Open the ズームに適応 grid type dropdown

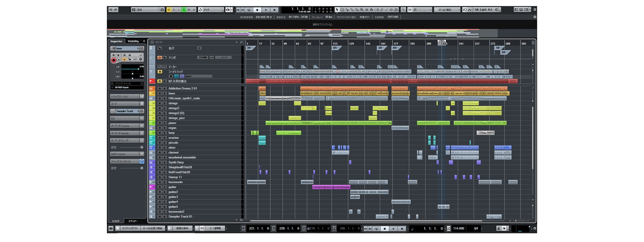click(447, 10)
